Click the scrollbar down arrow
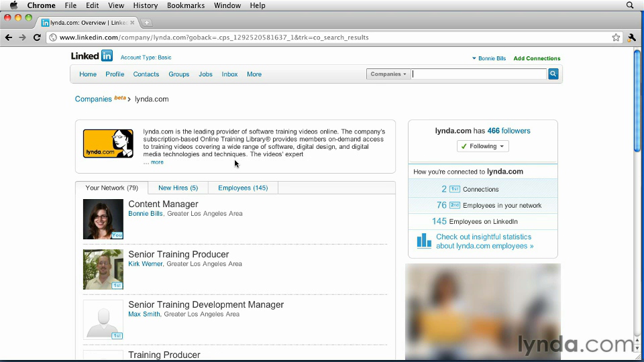The width and height of the screenshot is (644, 362). (x=637, y=349)
